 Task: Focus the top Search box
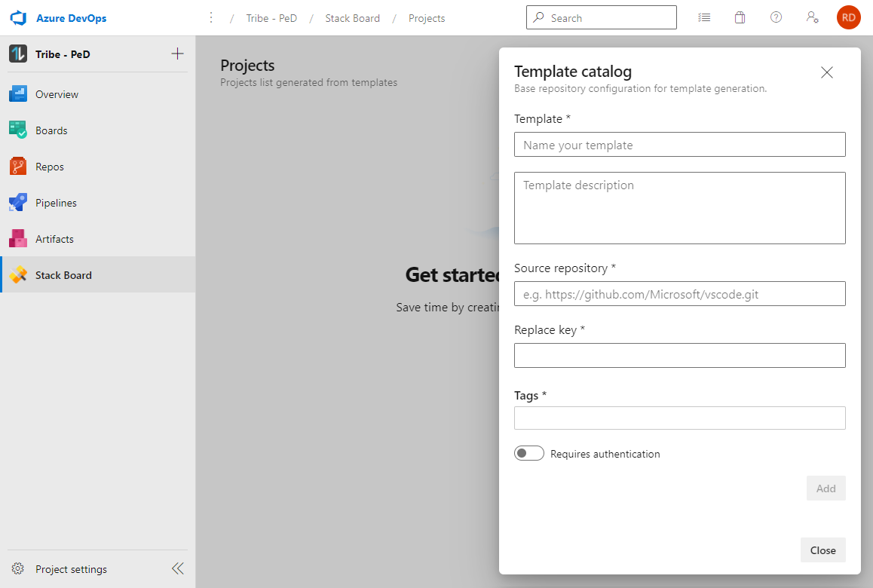click(602, 17)
